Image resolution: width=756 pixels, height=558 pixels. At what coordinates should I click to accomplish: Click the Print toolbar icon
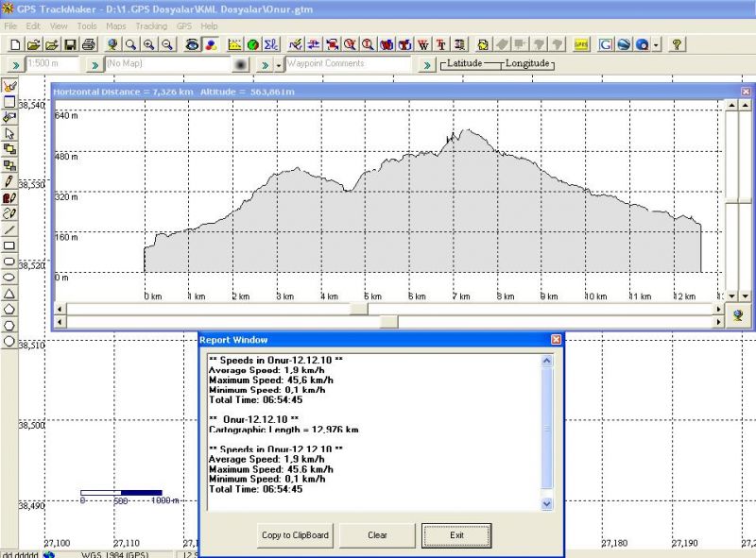[88, 44]
